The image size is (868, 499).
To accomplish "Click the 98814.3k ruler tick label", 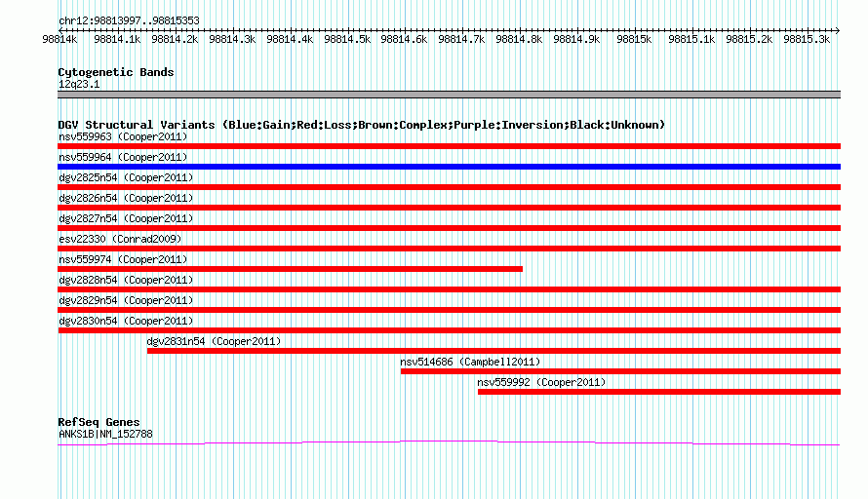I will click(x=232, y=39).
